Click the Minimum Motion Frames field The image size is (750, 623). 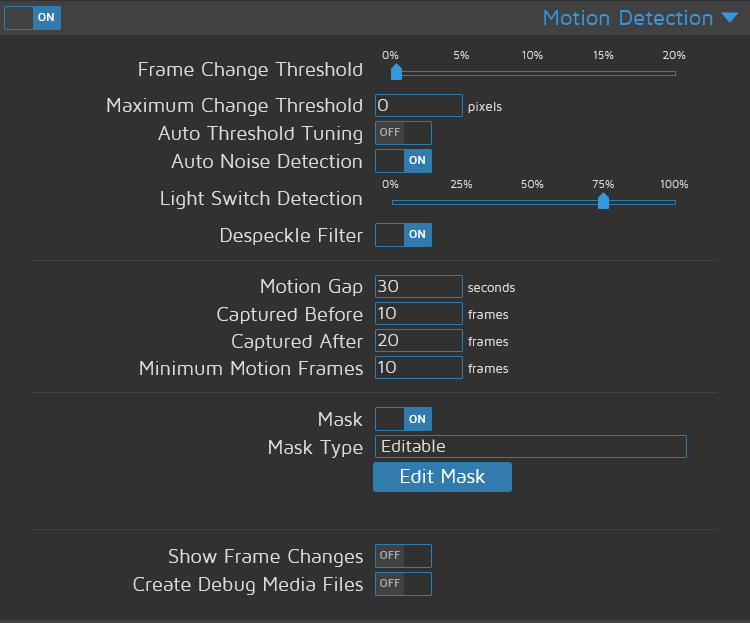click(x=419, y=367)
